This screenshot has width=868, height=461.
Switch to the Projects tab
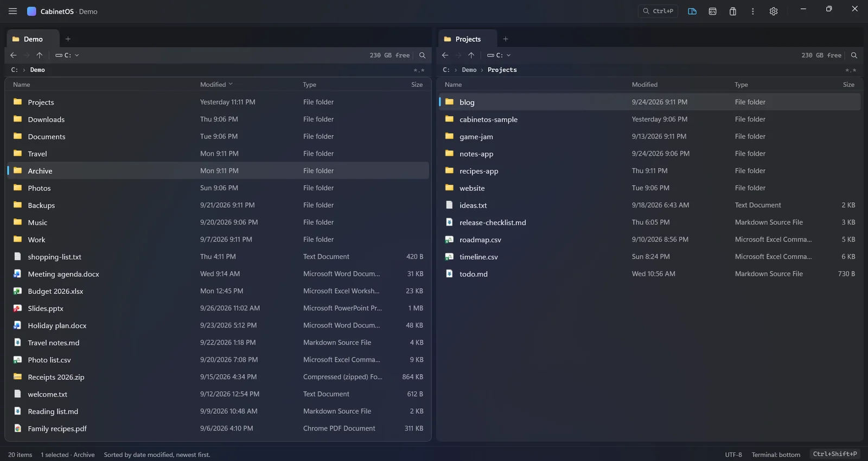coord(467,39)
